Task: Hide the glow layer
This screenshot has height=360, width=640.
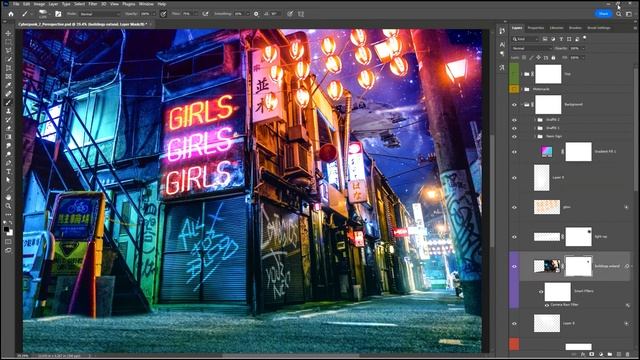Action: (514, 207)
